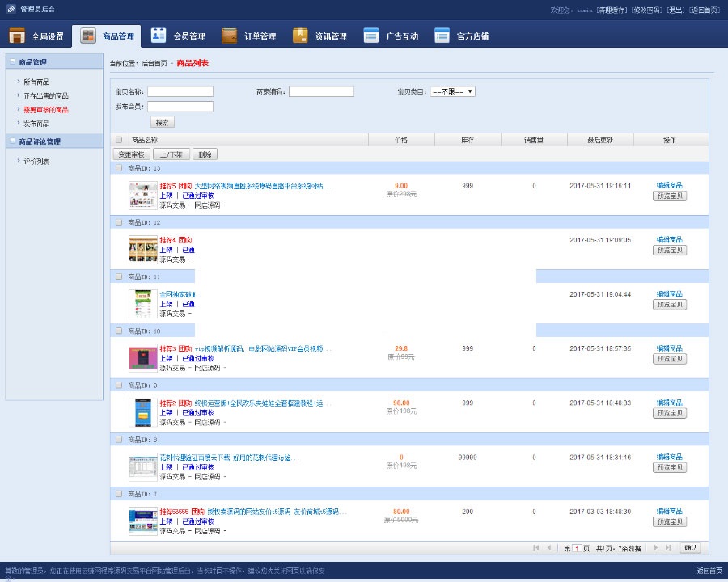
Task: Focus the 商家编码 input field
Action: [321, 91]
